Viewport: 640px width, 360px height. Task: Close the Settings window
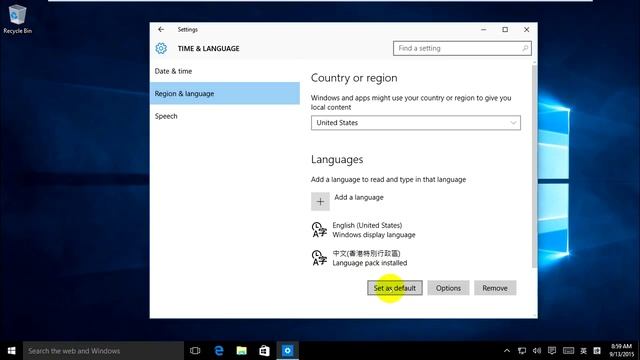pyautogui.click(x=527, y=29)
